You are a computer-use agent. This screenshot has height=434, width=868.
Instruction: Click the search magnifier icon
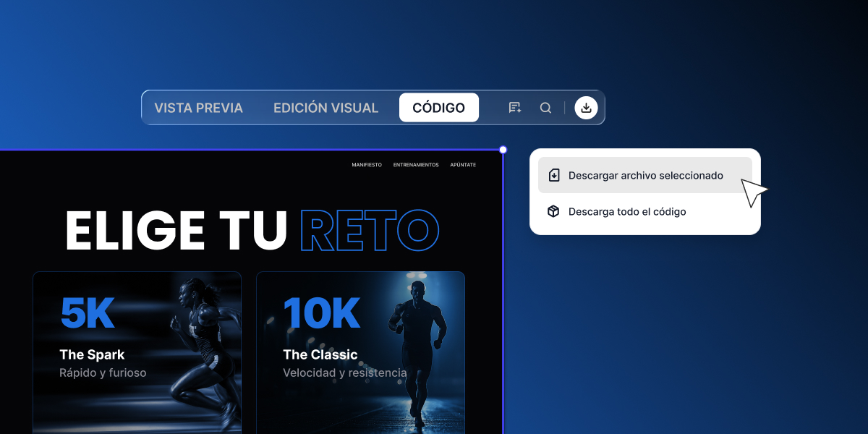coord(546,108)
